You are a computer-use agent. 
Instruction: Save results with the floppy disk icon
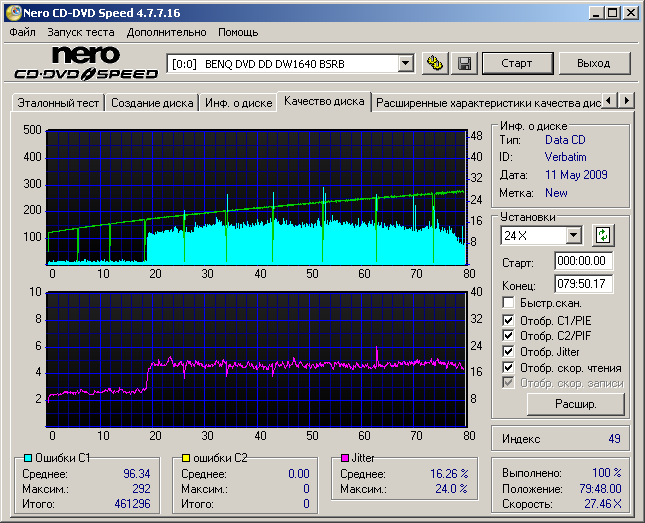tap(464, 63)
